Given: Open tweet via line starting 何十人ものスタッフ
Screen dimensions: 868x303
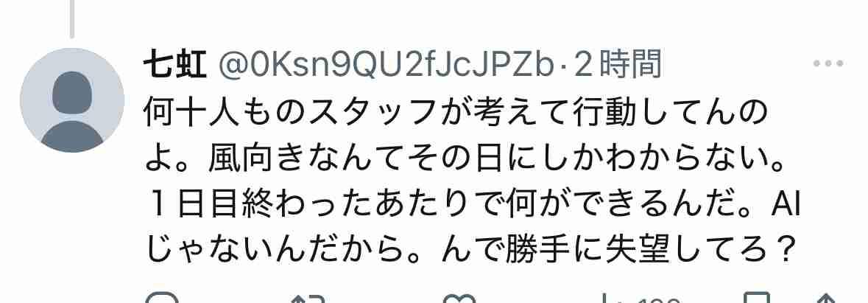Looking at the screenshot, I should (456, 114).
